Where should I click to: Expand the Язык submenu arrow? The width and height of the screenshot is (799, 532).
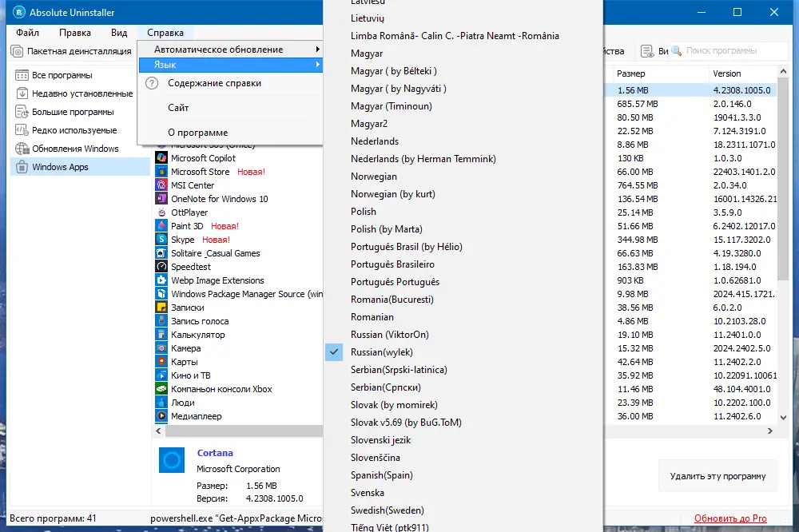pos(317,65)
